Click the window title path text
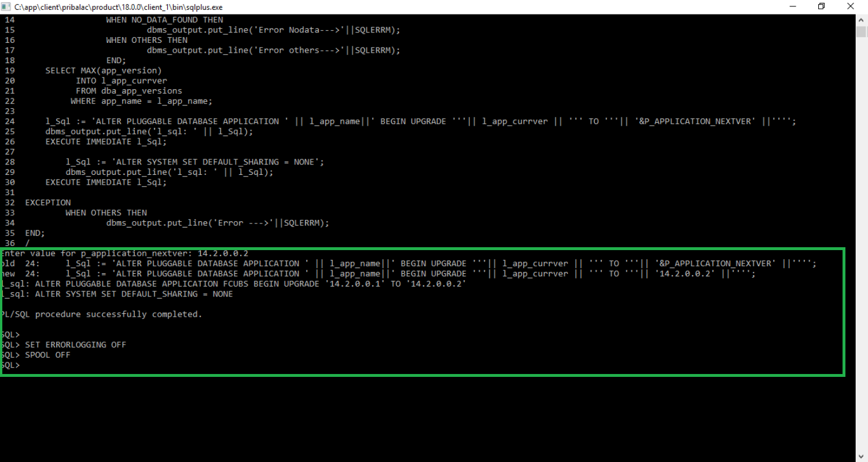This screenshot has height=462, width=868. (x=116, y=7)
